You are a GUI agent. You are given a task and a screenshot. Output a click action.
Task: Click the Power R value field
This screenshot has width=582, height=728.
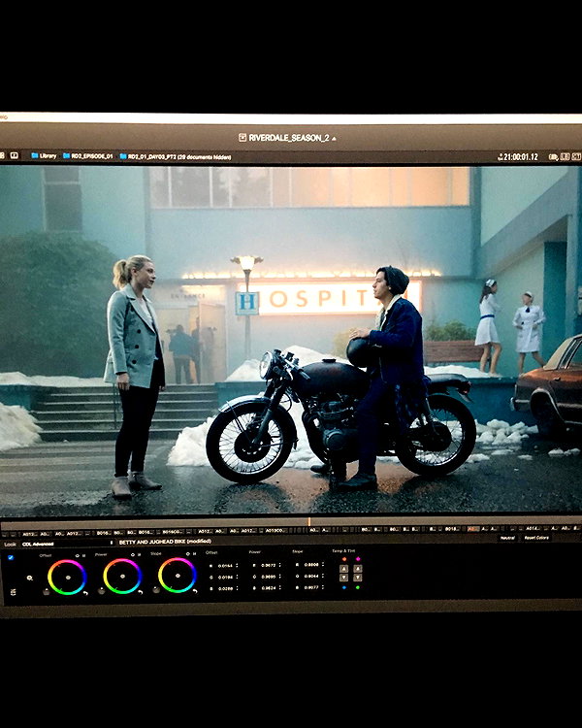point(269,566)
